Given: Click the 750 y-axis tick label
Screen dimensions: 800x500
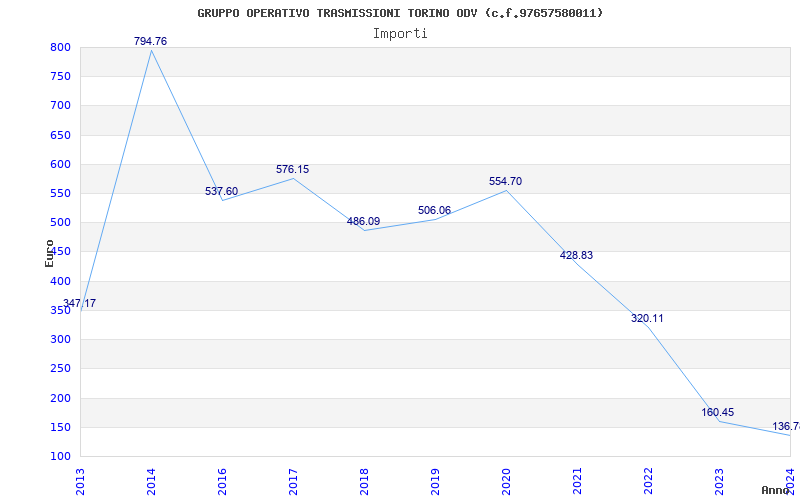Looking at the screenshot, I should click(60, 77).
